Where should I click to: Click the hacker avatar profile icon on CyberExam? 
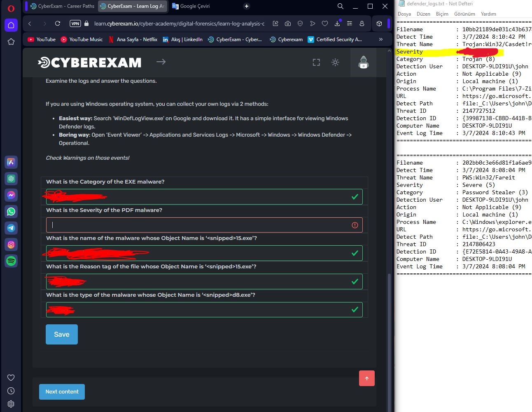point(363,63)
